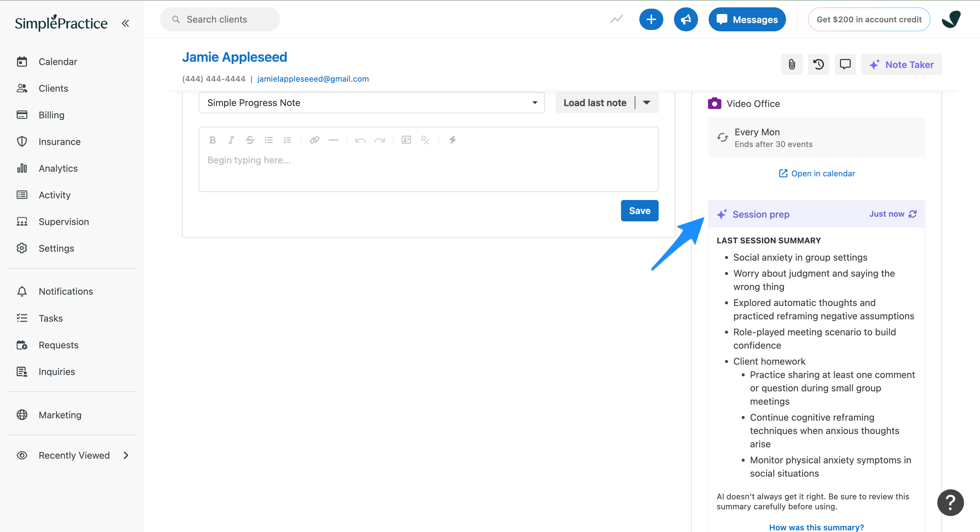Open the account profile avatar menu
980x532 pixels.
951,19
